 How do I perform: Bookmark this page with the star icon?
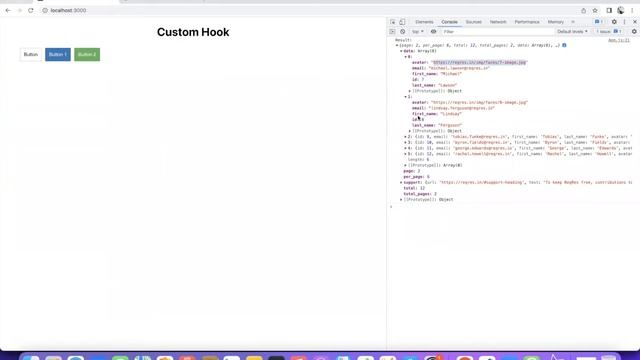click(x=595, y=10)
